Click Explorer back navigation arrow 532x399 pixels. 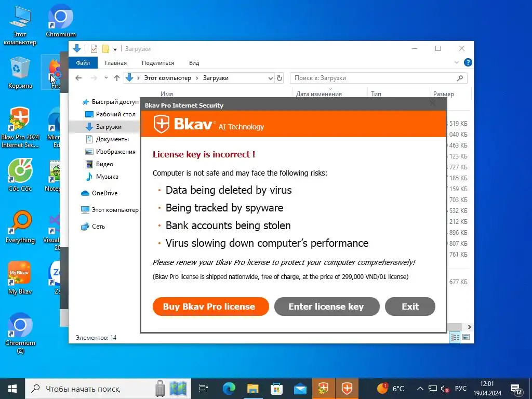78,78
